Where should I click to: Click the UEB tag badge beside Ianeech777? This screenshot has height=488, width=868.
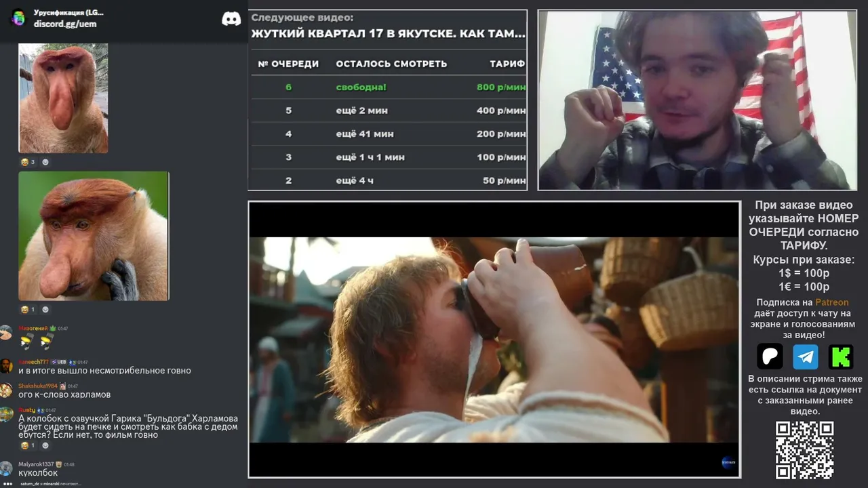(58, 362)
